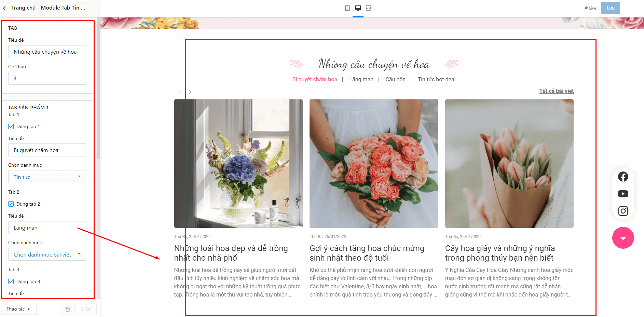Go back using the left chevron arrow
The width and height of the screenshot is (644, 317).
click(4, 8)
